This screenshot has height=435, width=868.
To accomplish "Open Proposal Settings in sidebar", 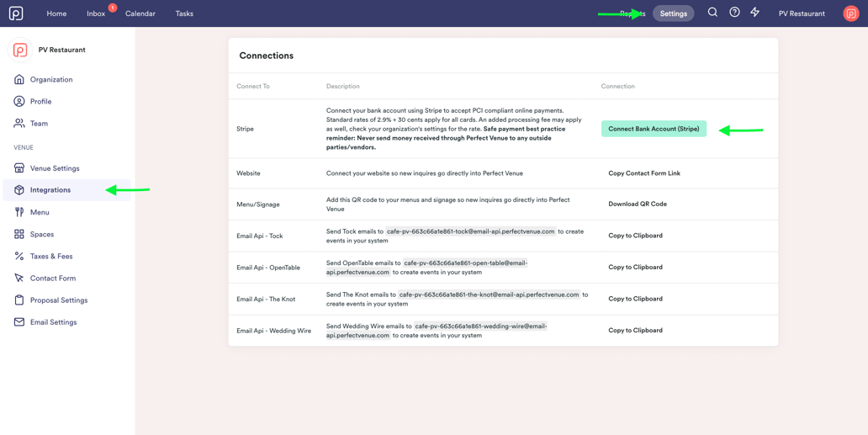I will [59, 300].
